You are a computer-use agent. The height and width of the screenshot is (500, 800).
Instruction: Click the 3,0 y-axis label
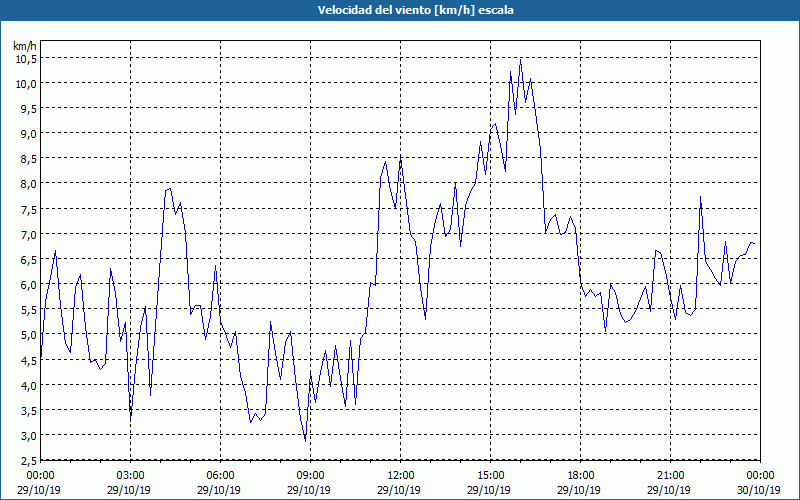click(29, 436)
